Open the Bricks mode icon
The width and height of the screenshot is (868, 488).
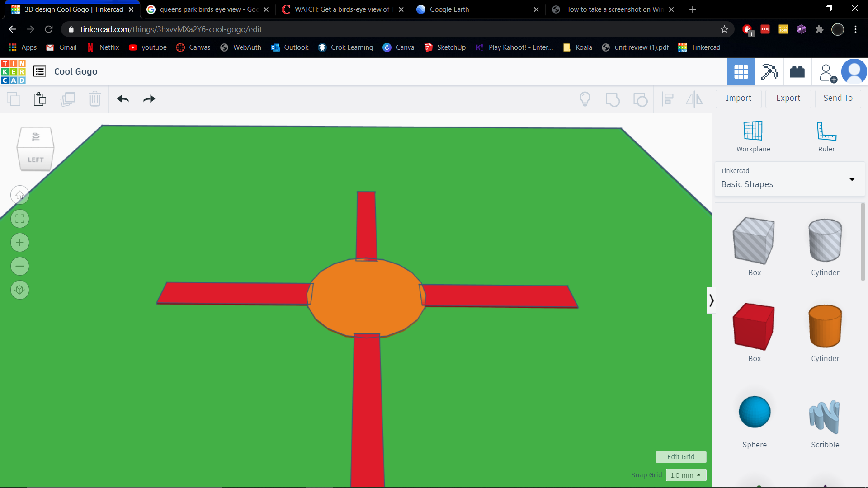797,72
